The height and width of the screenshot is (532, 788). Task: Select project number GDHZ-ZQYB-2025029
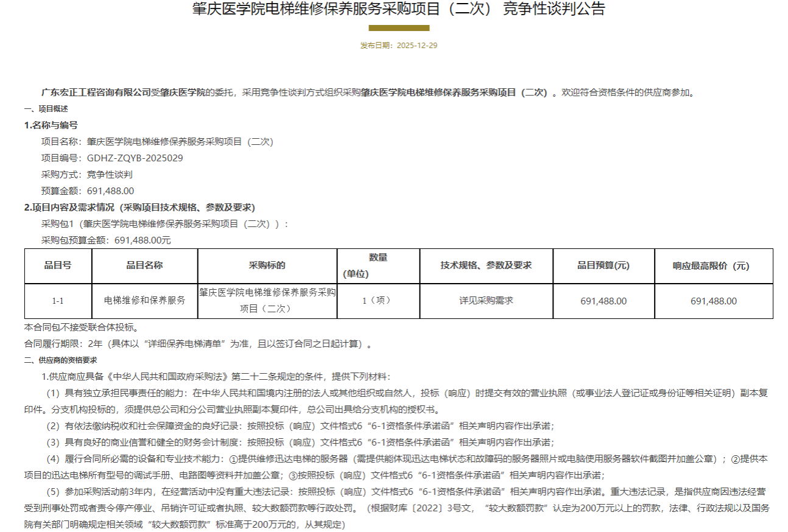coord(135,158)
